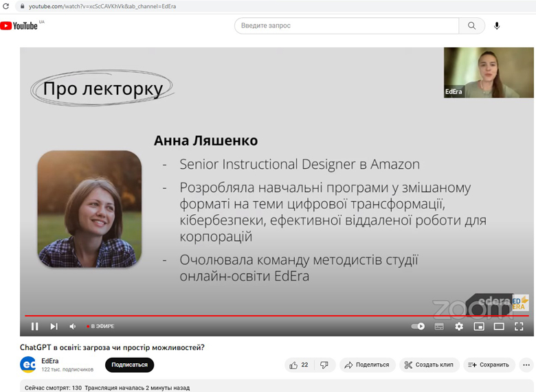Pause the live video
The width and height of the screenshot is (536, 392).
(34, 327)
